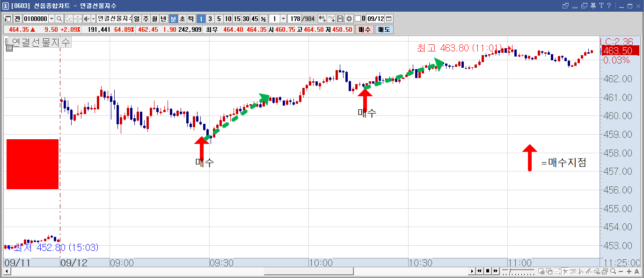Switch to weekly chart (주)

146,19
